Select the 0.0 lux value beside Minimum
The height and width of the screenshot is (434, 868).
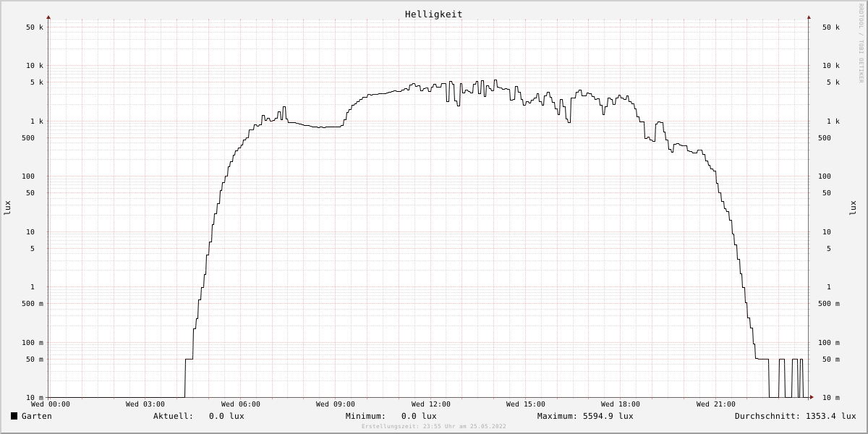coord(419,416)
